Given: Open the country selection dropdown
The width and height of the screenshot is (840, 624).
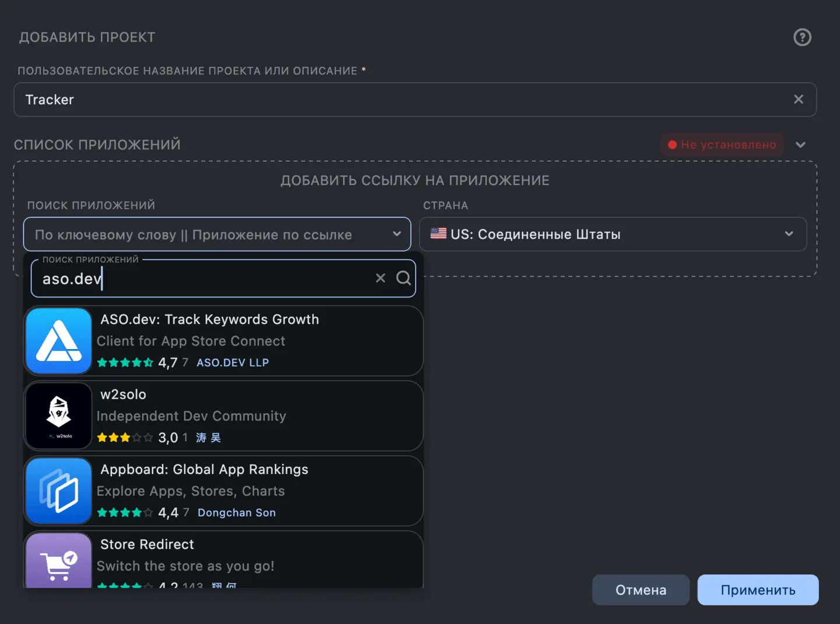Looking at the screenshot, I should (789, 234).
